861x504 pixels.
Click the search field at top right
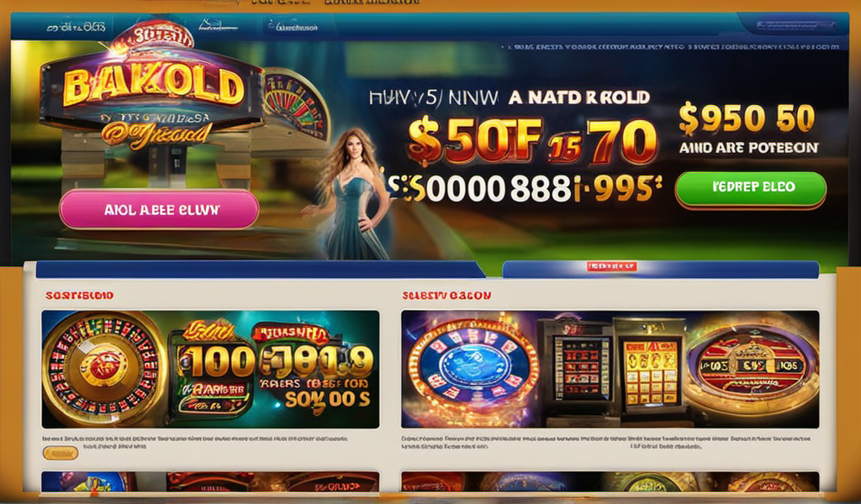pyautogui.click(x=795, y=24)
